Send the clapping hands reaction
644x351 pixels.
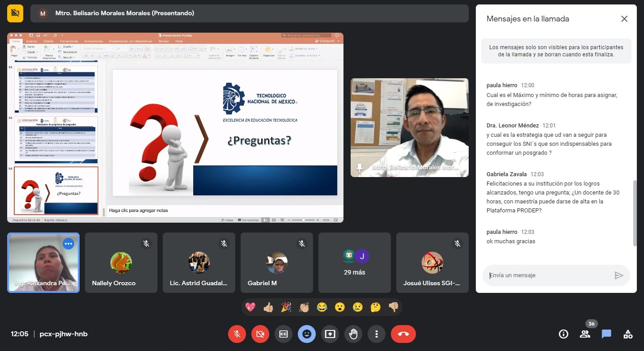click(304, 307)
